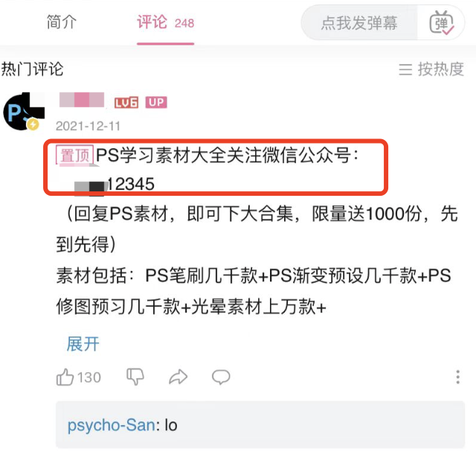This screenshot has height=460, width=476.
Task: Tap the LV6 level badge
Action: pos(126,103)
